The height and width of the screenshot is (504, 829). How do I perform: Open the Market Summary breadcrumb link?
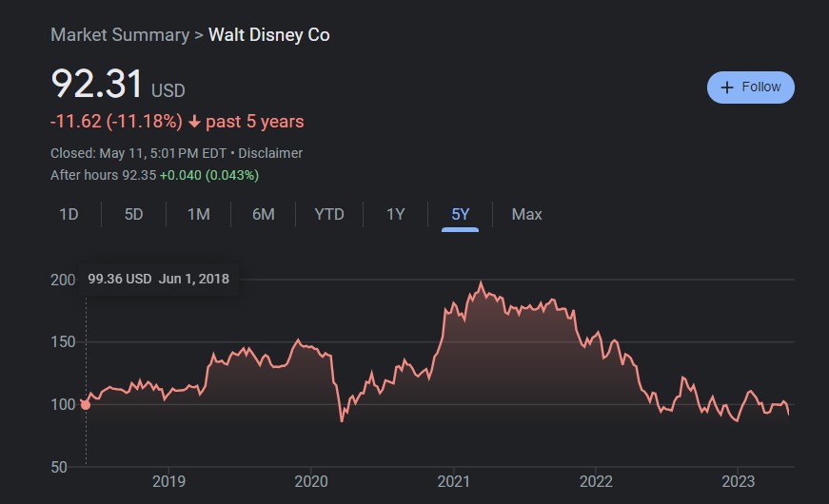(119, 35)
